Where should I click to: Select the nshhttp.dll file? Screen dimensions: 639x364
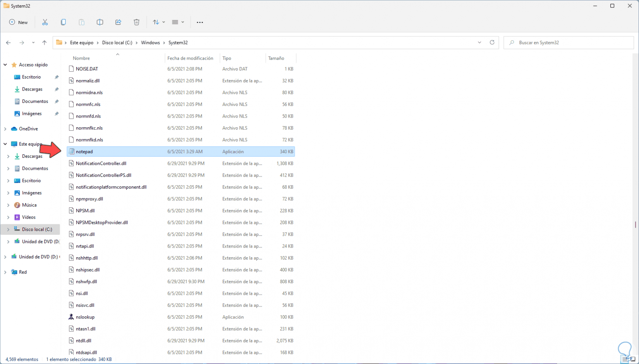coord(180,258)
